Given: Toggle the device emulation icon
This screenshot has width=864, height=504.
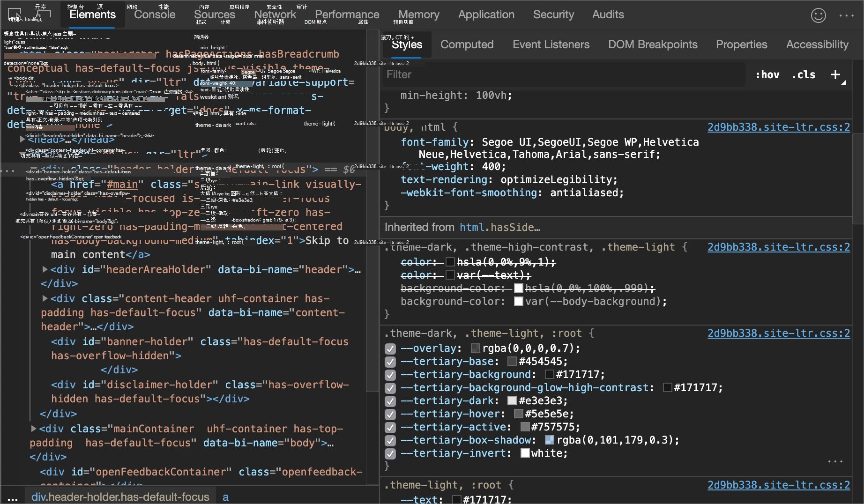Looking at the screenshot, I should coord(43,15).
